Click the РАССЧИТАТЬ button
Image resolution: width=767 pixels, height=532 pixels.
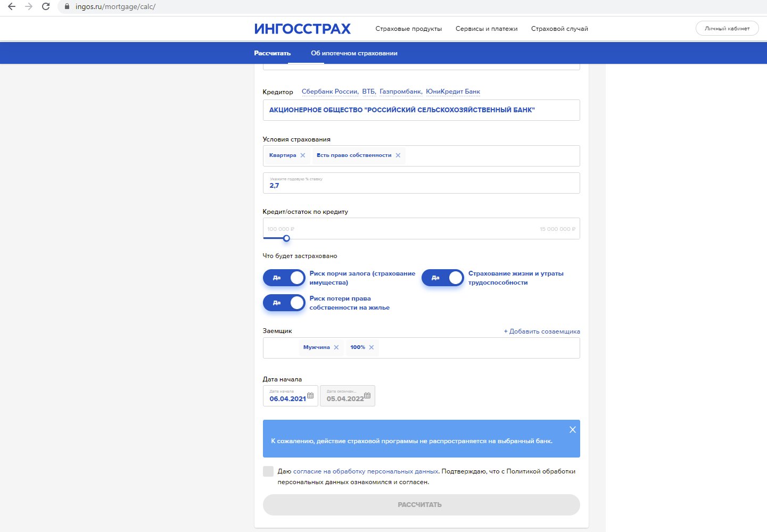point(421,505)
